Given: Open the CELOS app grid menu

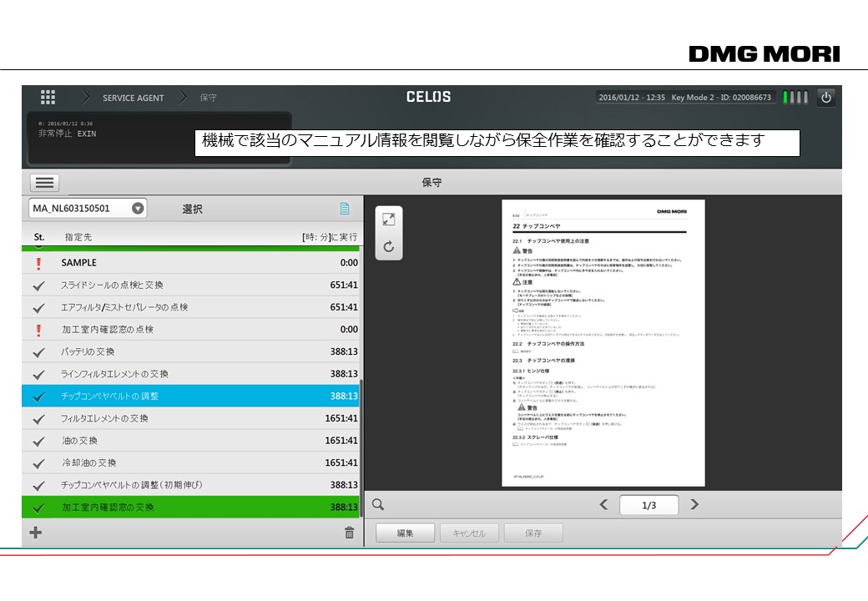Looking at the screenshot, I should 48,98.
